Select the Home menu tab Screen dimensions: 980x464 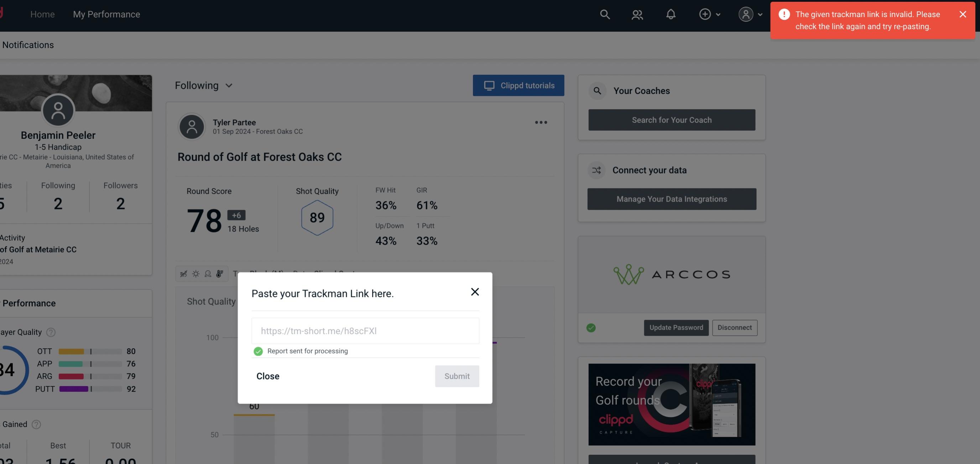tap(42, 13)
